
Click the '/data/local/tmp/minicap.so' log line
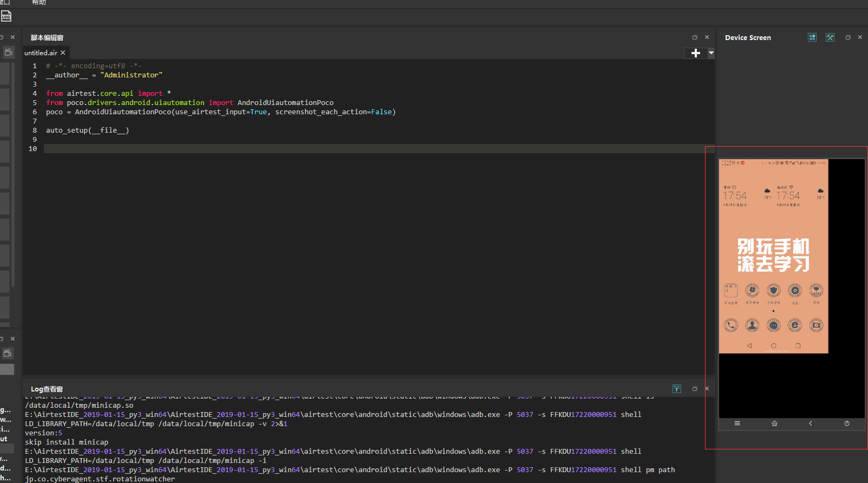click(x=79, y=406)
